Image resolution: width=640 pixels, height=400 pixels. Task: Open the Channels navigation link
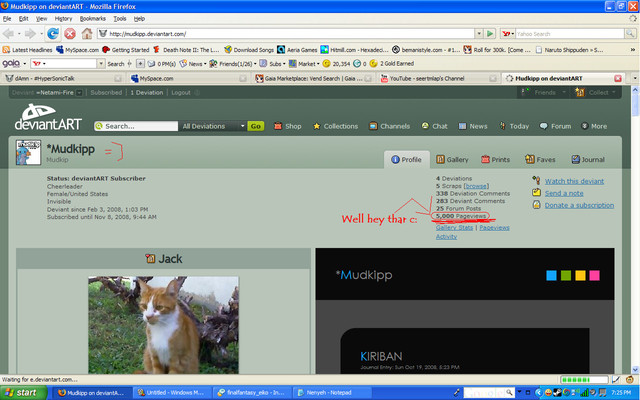tap(389, 126)
